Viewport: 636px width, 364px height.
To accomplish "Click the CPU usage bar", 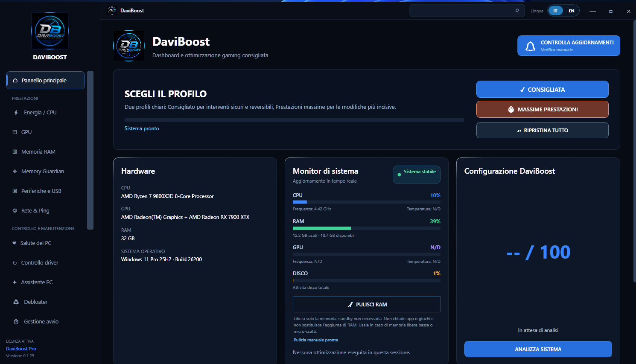I will 367,202.
